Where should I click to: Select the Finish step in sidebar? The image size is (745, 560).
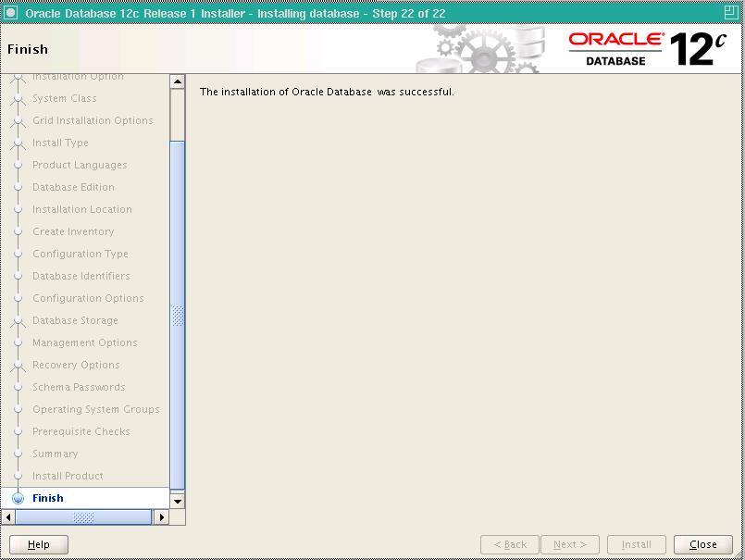point(47,498)
